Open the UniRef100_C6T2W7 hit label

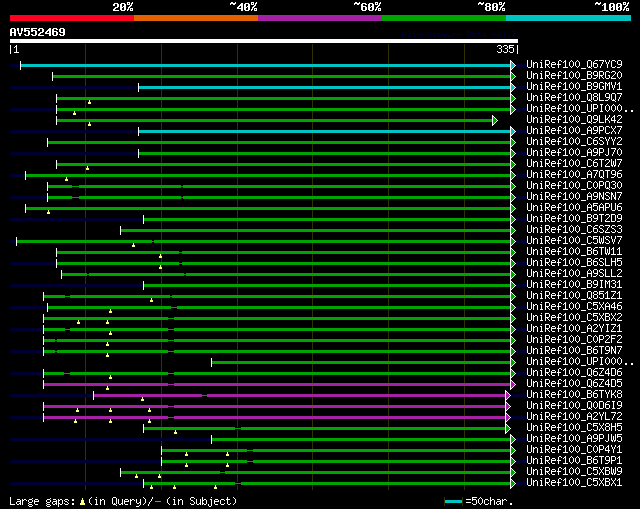pos(574,164)
